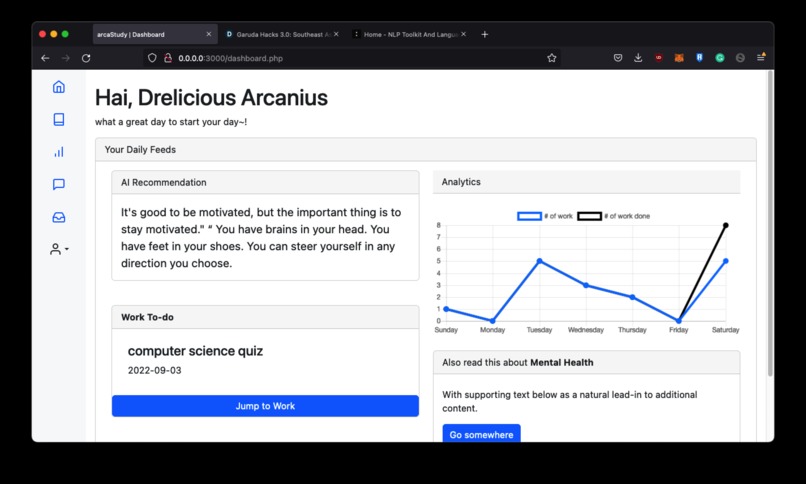The width and height of the screenshot is (806, 484).
Task: Open a new tab with plus button
Action: click(x=484, y=34)
